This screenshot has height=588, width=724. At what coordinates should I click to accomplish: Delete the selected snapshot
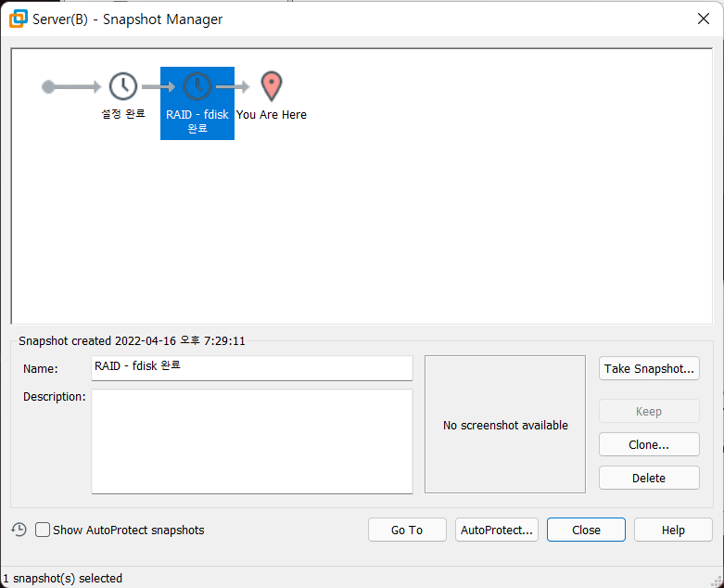(x=649, y=478)
